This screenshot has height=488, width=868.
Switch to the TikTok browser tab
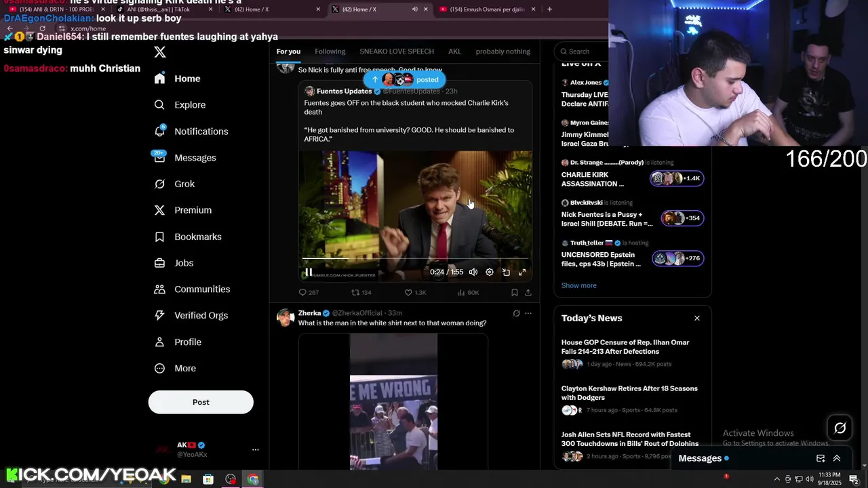click(x=163, y=9)
